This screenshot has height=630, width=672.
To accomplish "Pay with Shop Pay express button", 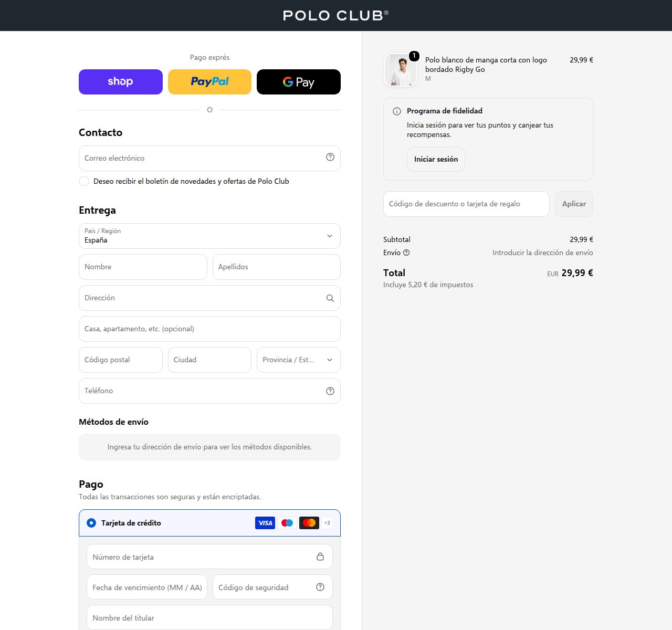I will coord(121,82).
